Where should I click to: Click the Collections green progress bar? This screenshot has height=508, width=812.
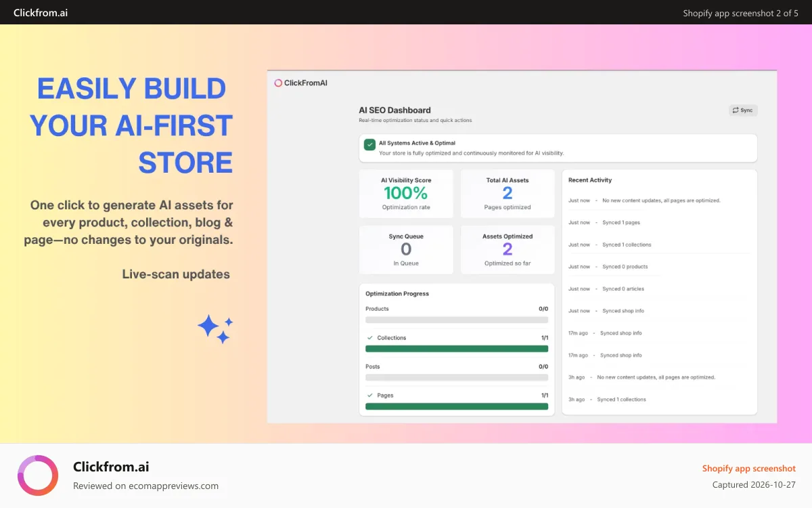pos(457,349)
